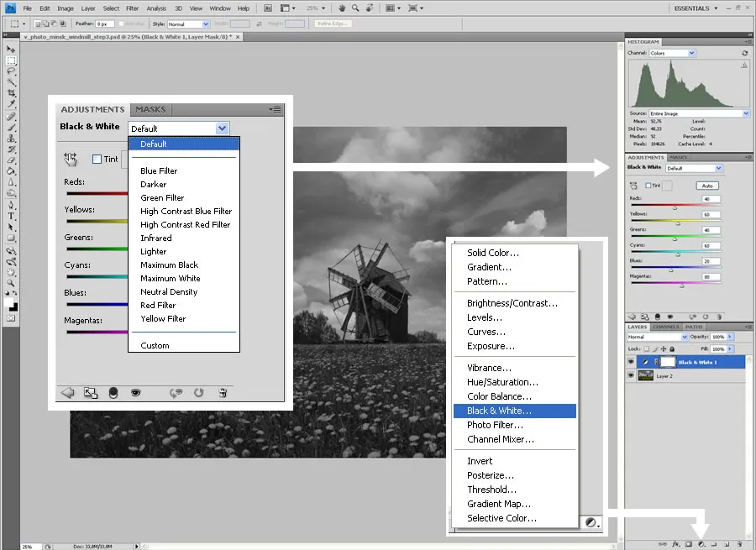Viewport: 756px width, 550px height.
Task: Click the foreground/background color swatch in toolbox
Action: click(11, 304)
